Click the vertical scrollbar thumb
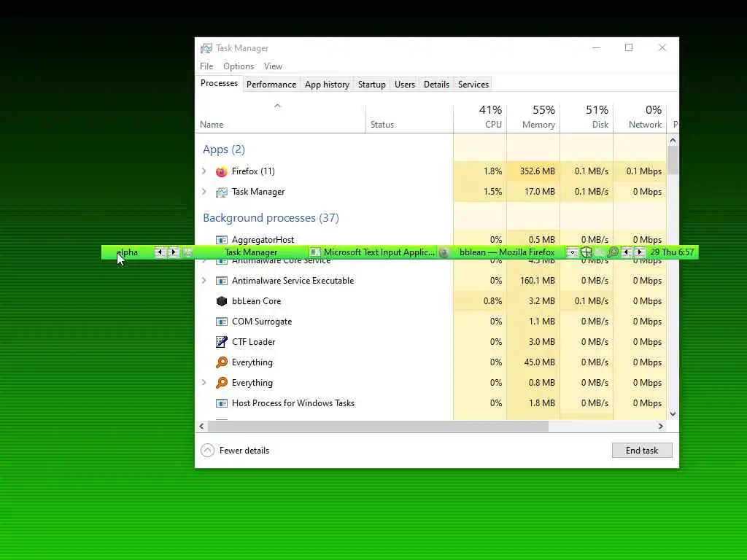This screenshot has height=560, width=747. (x=673, y=160)
